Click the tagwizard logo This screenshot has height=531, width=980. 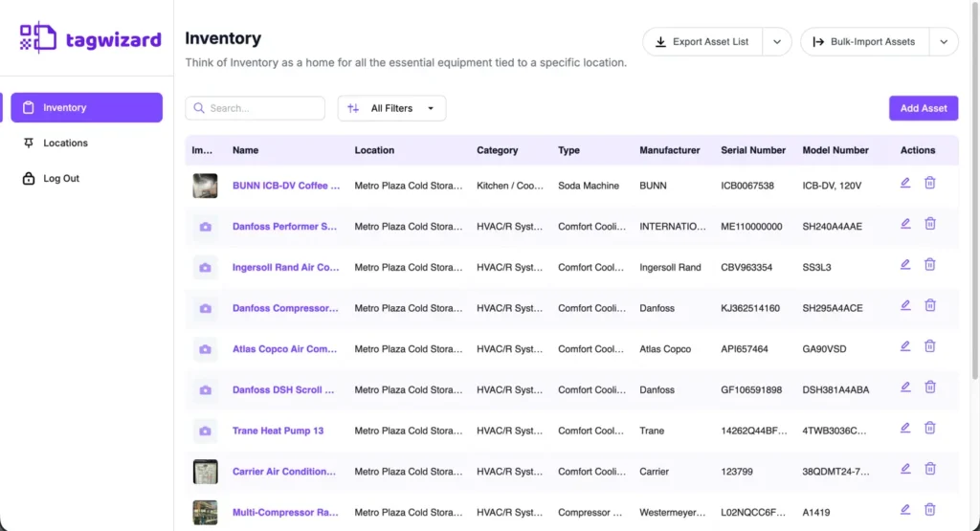[90, 38]
